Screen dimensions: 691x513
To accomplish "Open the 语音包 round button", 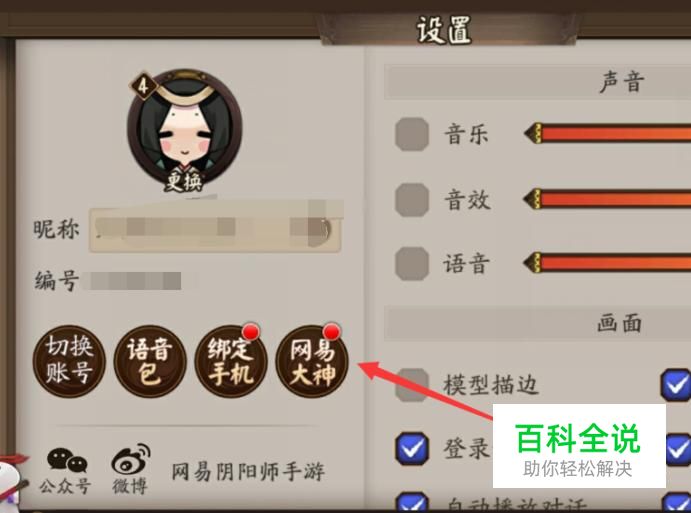I will 150,361.
